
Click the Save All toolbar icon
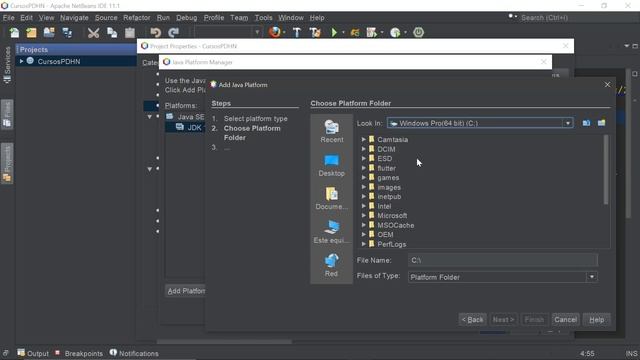[x=67, y=33]
